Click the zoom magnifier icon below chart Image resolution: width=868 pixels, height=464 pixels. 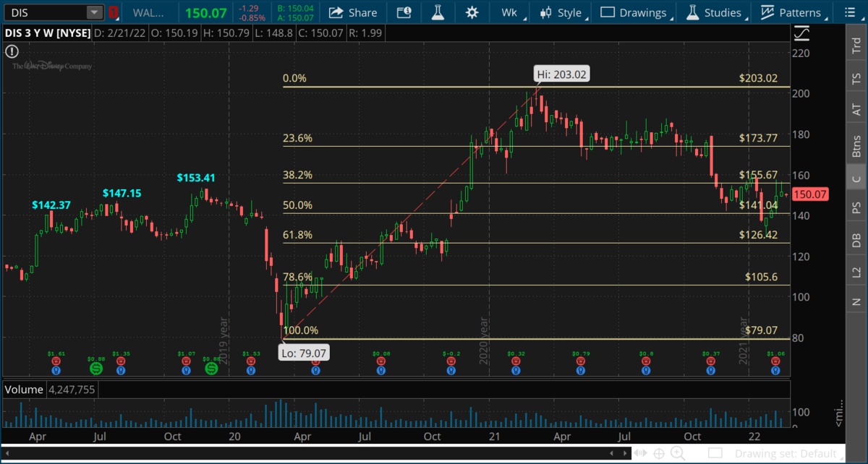tap(678, 453)
